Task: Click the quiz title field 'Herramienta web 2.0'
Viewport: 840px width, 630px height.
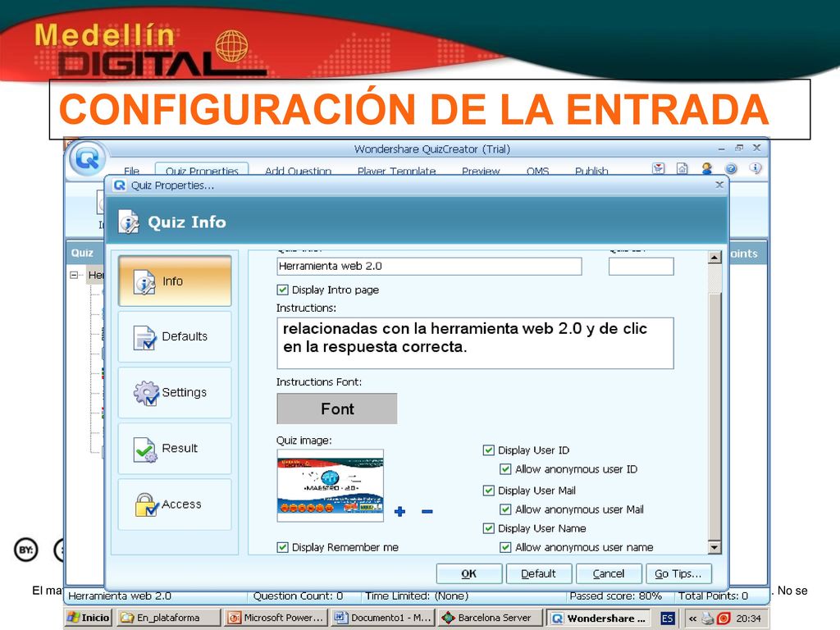Action: pyautogui.click(x=429, y=267)
